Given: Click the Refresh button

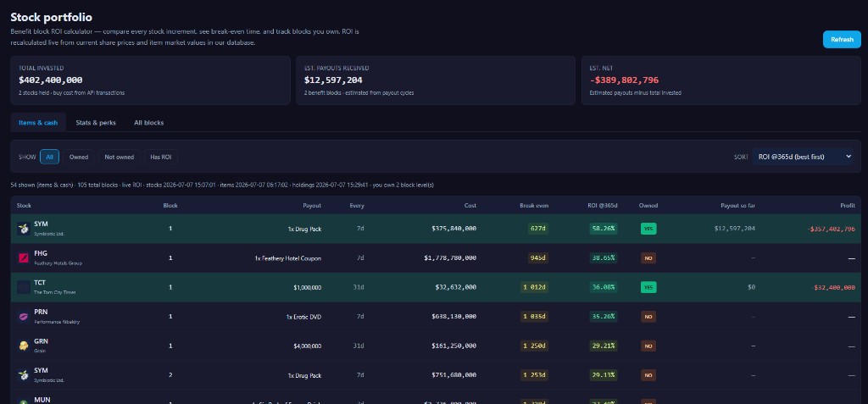Looking at the screenshot, I should pos(842,39).
